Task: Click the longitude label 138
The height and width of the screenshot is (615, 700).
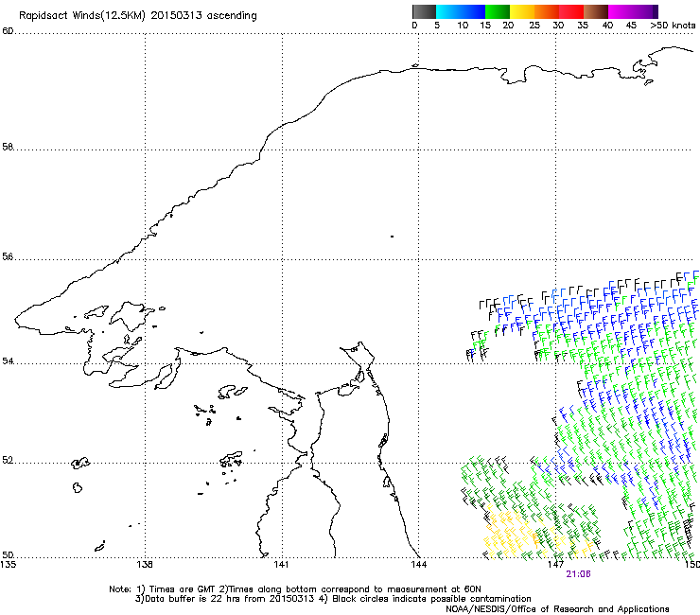Action: 145,564
